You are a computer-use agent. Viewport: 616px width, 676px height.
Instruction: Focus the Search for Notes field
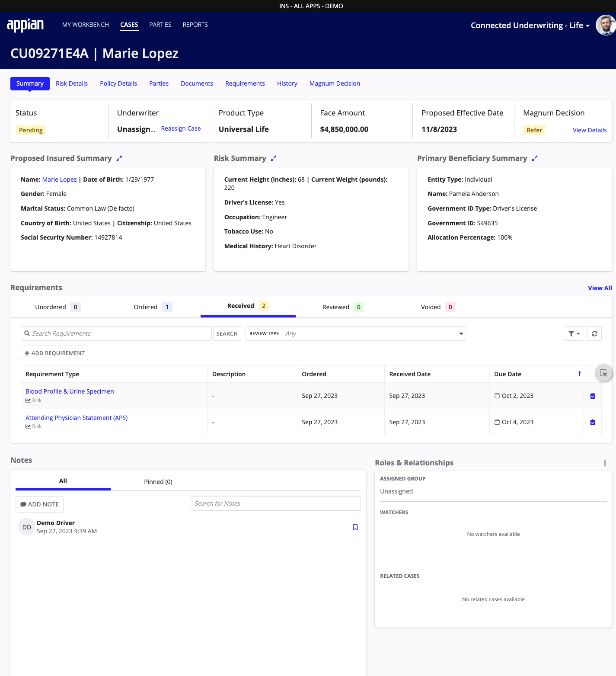pyautogui.click(x=276, y=503)
